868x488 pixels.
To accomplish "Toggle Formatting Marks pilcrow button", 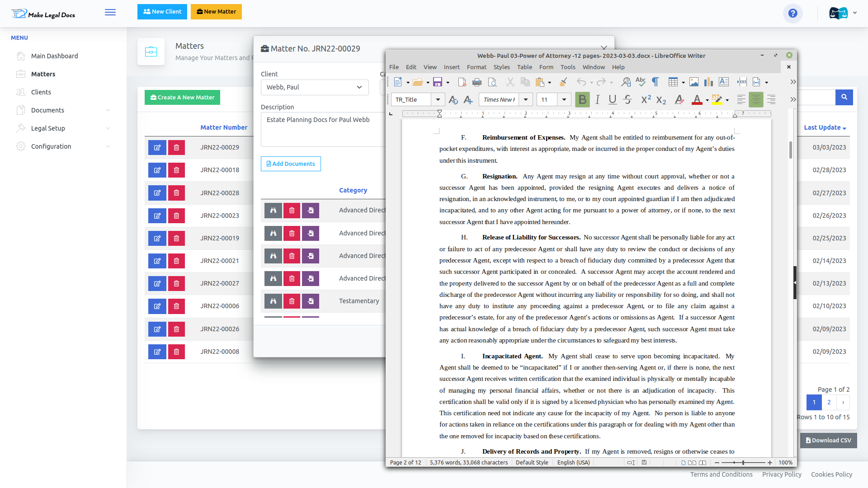I will [x=655, y=82].
